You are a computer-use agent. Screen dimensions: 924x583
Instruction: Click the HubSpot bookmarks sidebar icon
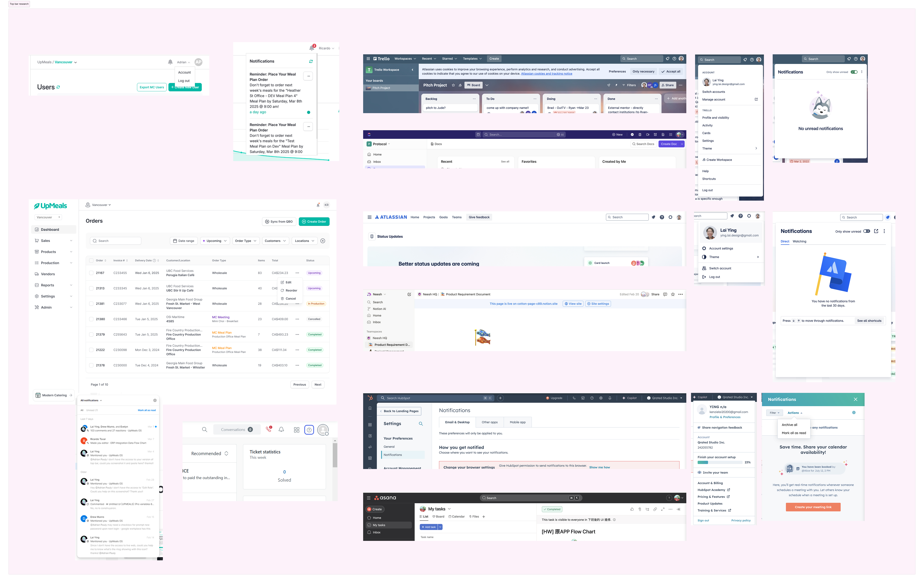pos(370,408)
